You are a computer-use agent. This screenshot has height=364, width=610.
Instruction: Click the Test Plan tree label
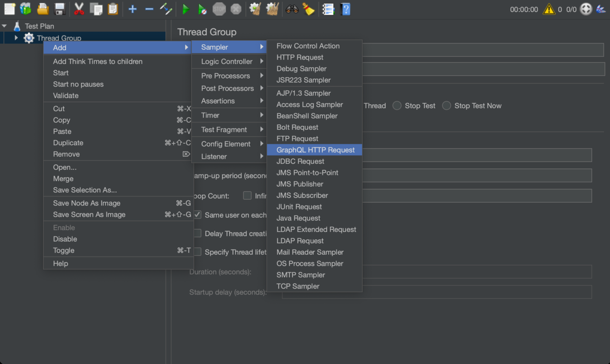point(40,26)
